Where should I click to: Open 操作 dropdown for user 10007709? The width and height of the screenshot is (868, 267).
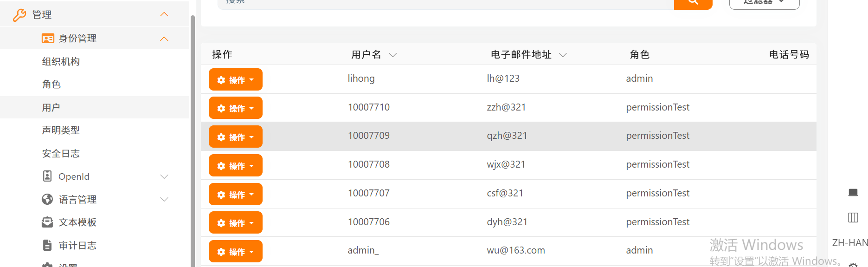(236, 137)
